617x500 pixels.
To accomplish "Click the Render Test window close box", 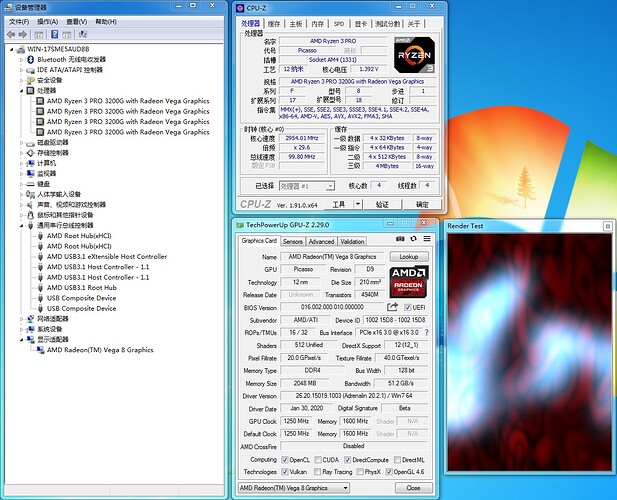I will pyautogui.click(x=608, y=226).
